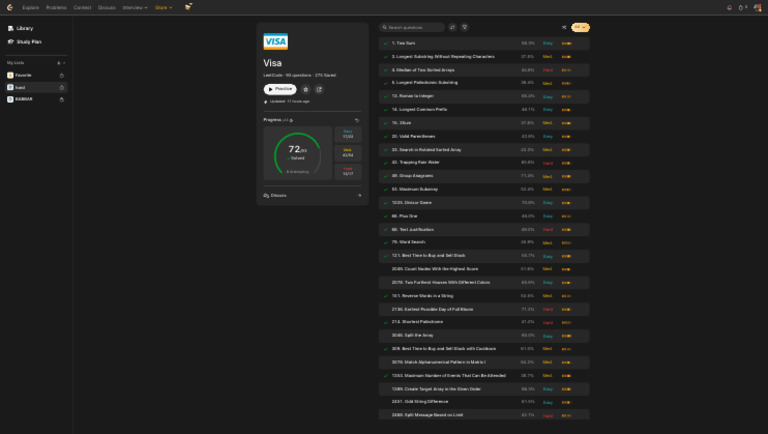Image resolution: width=768 pixels, height=434 pixels.
Task: Select the Easy progress box
Action: (x=348, y=134)
